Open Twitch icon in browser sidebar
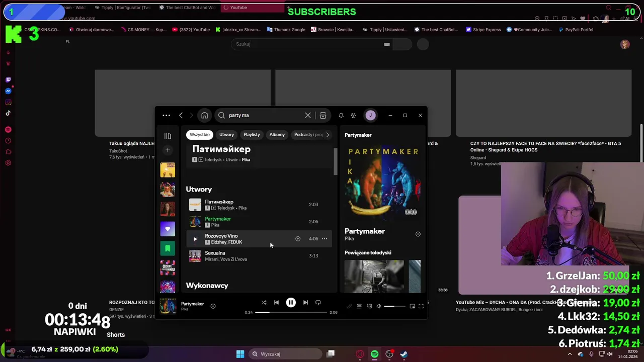This screenshot has height=362, width=644. click(8, 80)
